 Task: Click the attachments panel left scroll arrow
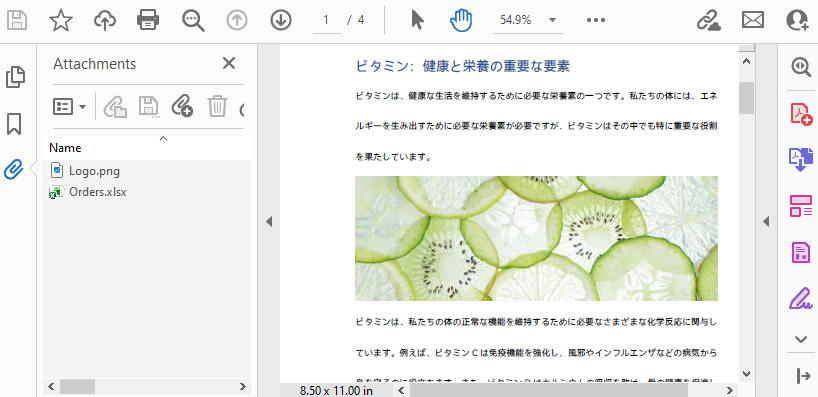pyautogui.click(x=51, y=387)
